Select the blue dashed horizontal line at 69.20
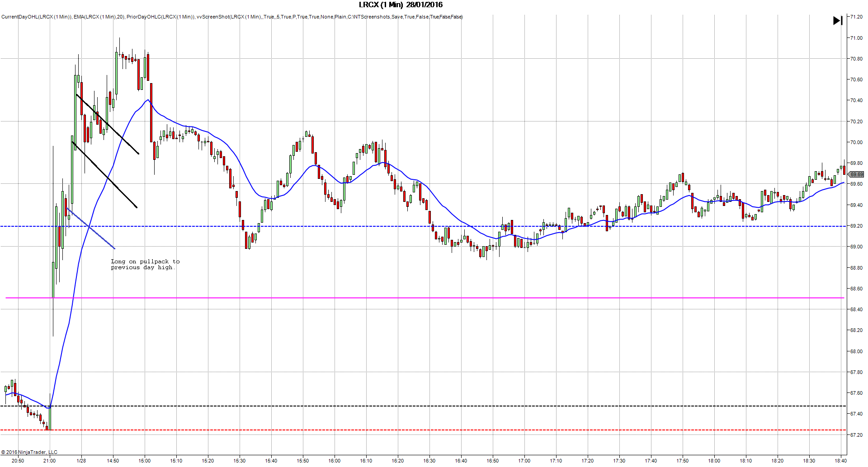Viewport: 868px width, 467px height. click(423, 226)
